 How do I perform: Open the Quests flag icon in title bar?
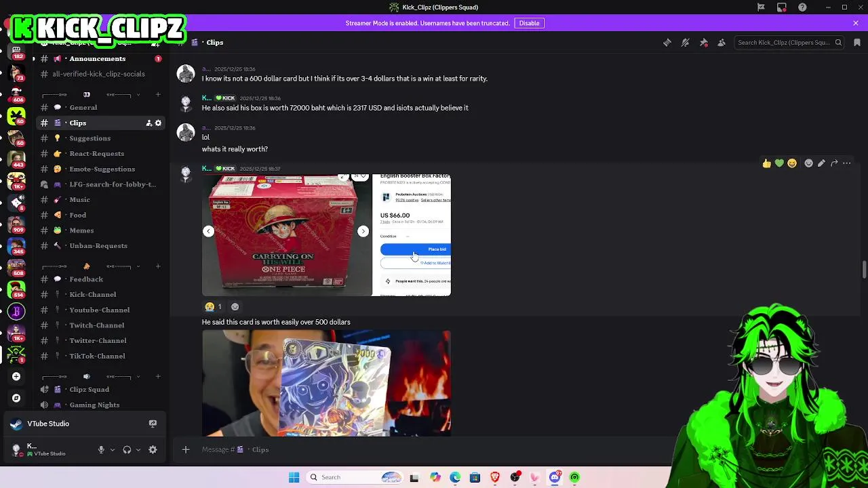[x=761, y=7]
